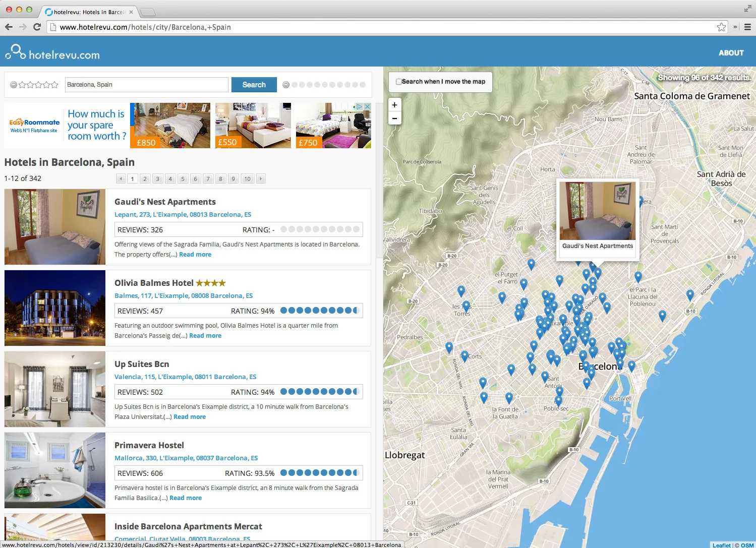756x548 pixels.
Task: Click the £750 room ad image
Action: click(x=333, y=126)
